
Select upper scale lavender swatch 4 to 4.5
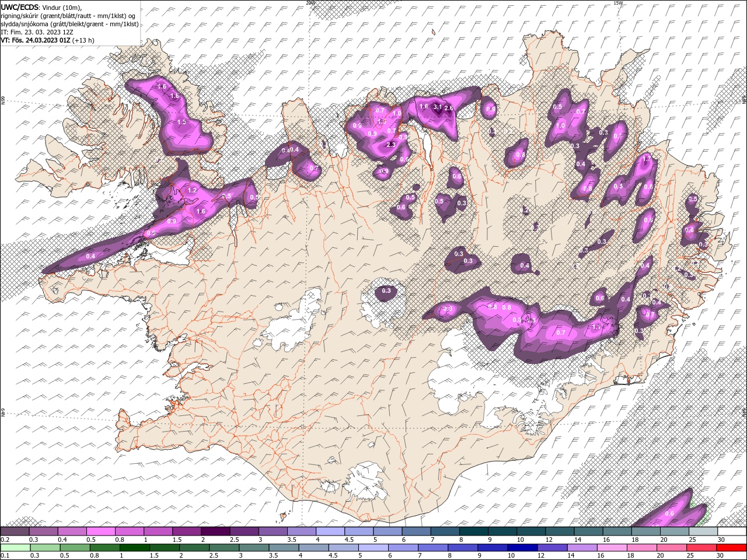[330, 531]
